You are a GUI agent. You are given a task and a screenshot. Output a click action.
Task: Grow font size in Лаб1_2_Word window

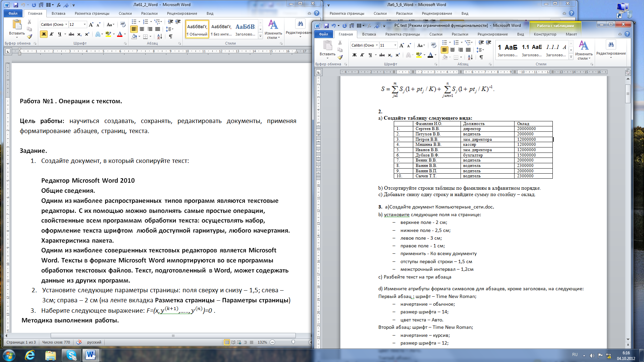coord(91,24)
